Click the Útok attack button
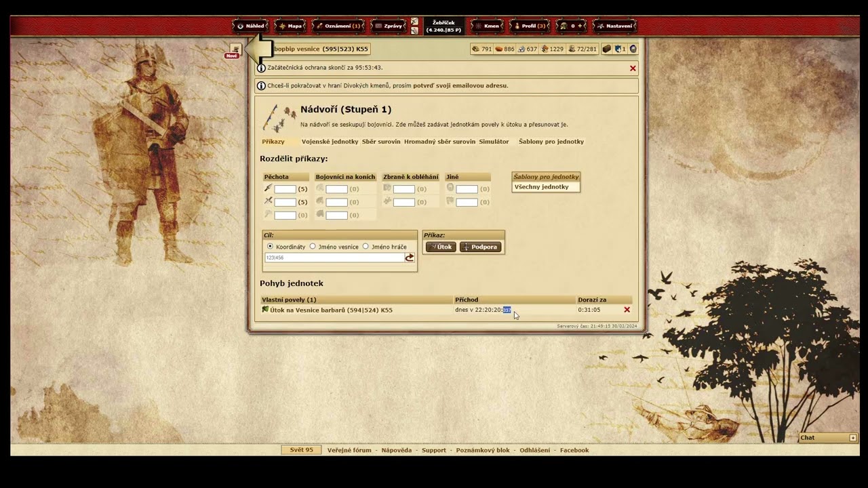This screenshot has width=868, height=488. pos(441,247)
